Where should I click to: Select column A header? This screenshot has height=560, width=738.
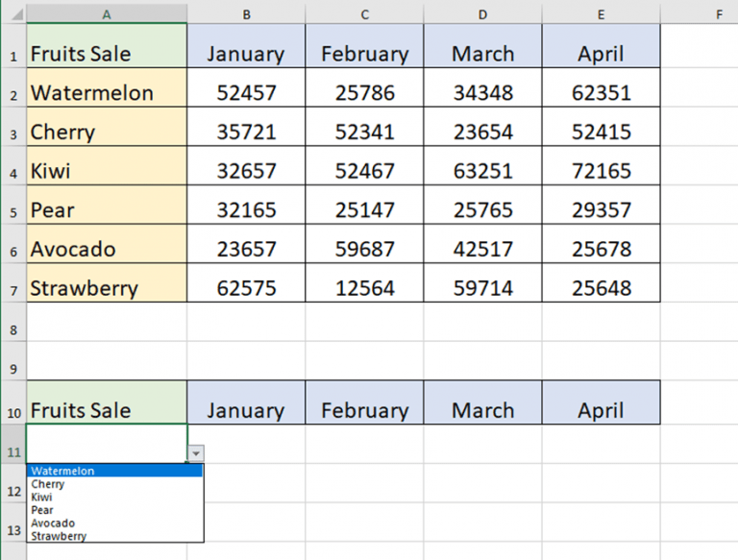pos(107,14)
